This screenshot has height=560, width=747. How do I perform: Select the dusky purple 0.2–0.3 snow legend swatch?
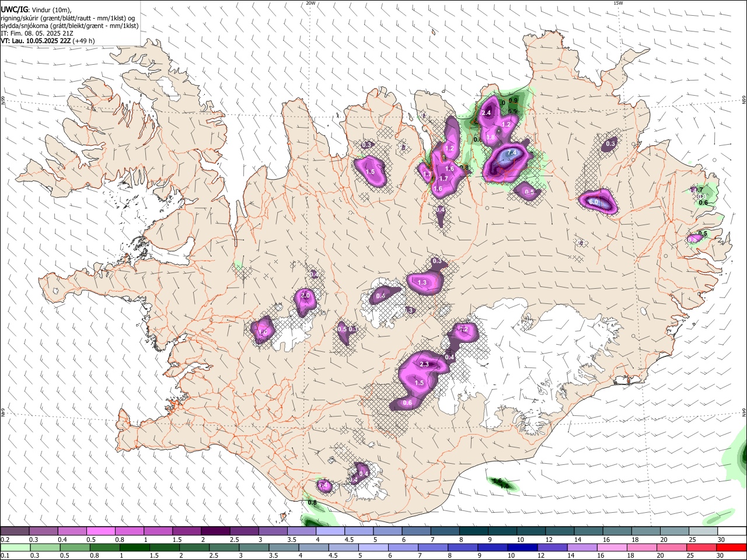pos(15,531)
